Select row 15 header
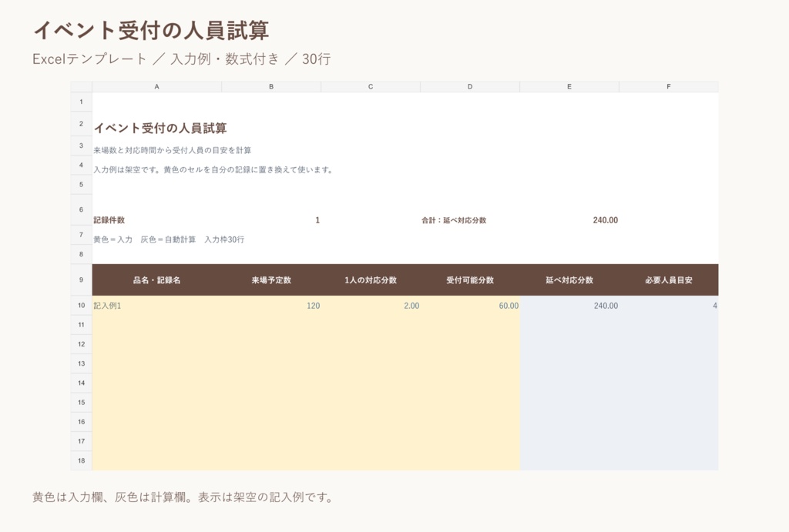The width and height of the screenshot is (789, 532). coord(81,402)
